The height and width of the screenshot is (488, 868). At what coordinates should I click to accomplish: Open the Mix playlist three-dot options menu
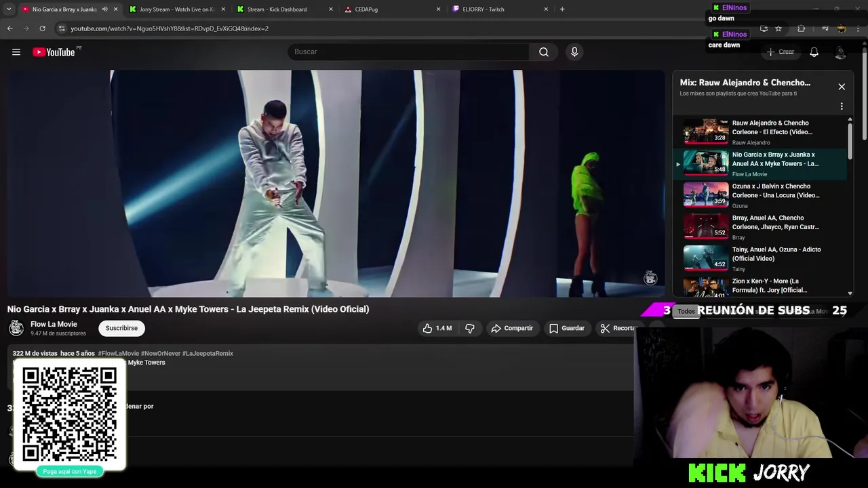[842, 106]
